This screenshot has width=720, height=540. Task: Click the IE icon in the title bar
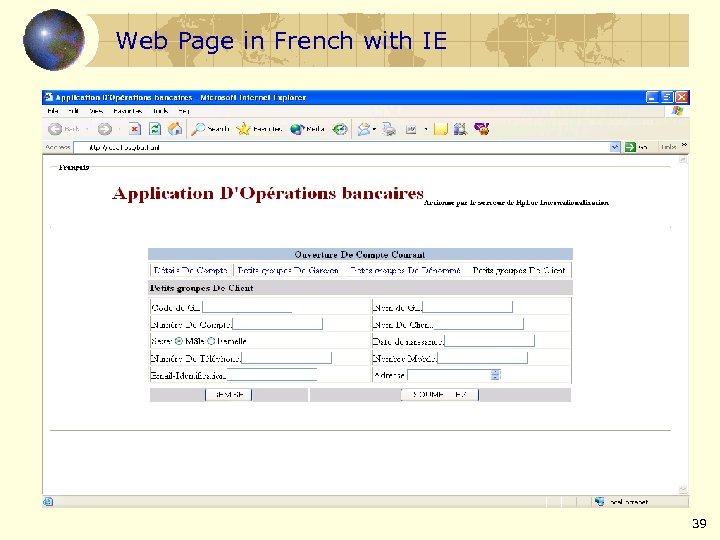click(48, 97)
